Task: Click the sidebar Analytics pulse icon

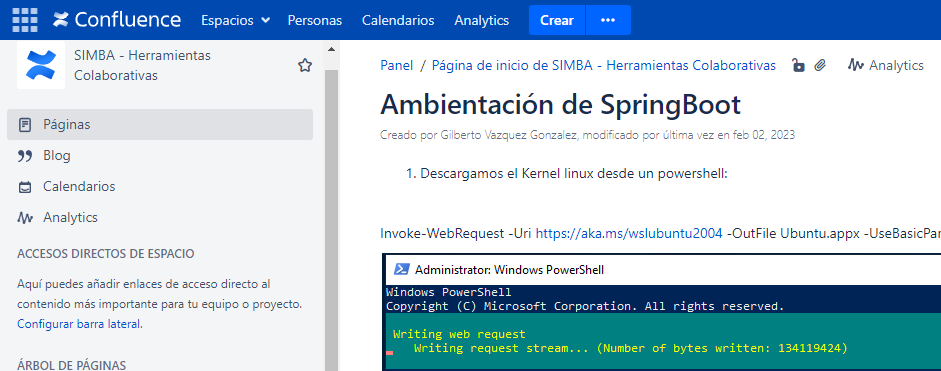Action: (x=25, y=217)
